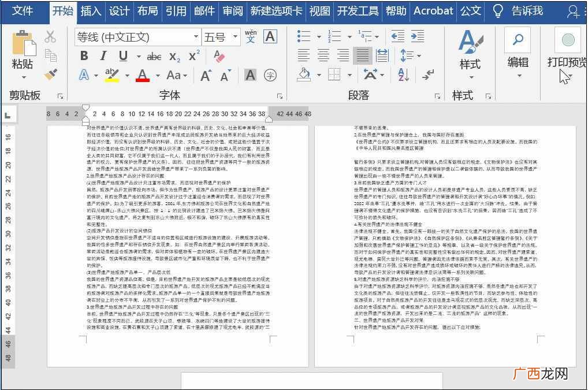
Task: Click the Paste icon
Action: [x=24, y=43]
